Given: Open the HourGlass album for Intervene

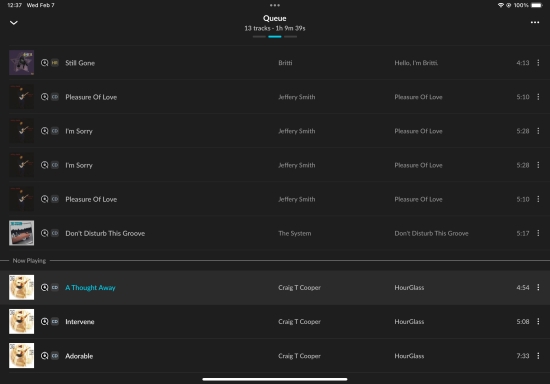Looking at the screenshot, I should 409,322.
